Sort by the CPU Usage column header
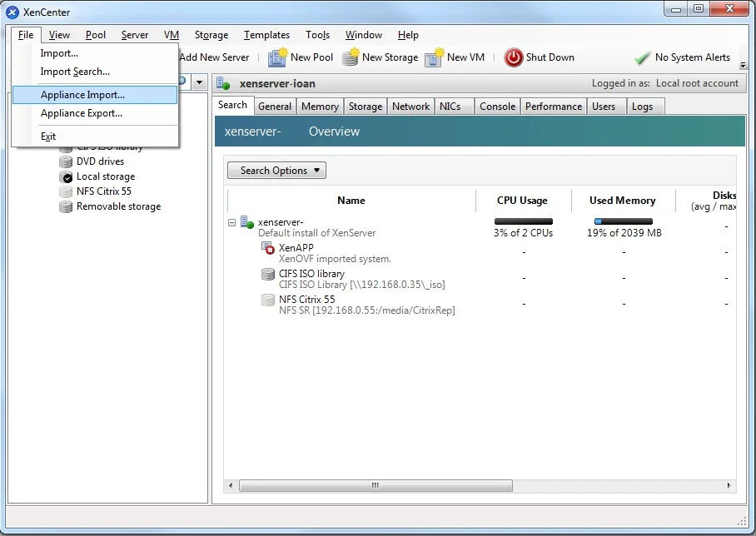The height and width of the screenshot is (536, 756). 523,201
